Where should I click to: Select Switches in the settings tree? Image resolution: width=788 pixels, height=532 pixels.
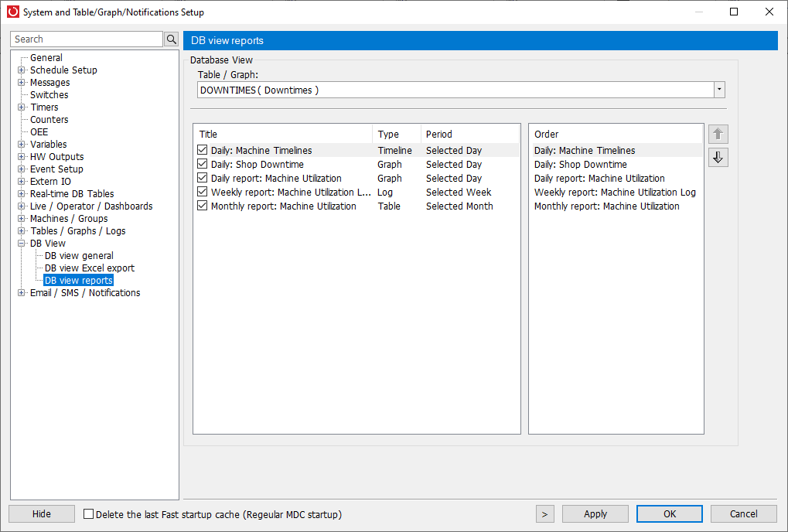pos(49,95)
